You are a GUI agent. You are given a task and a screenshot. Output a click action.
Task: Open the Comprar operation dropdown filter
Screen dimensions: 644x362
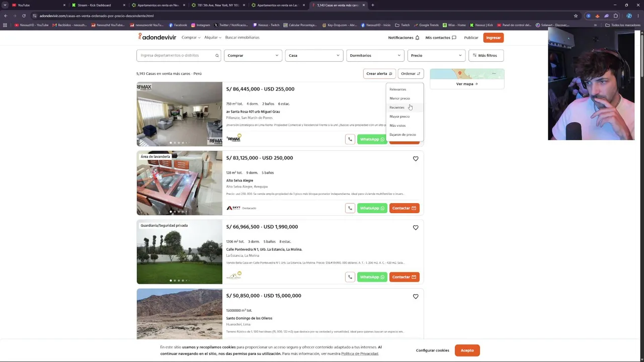[x=253, y=55]
